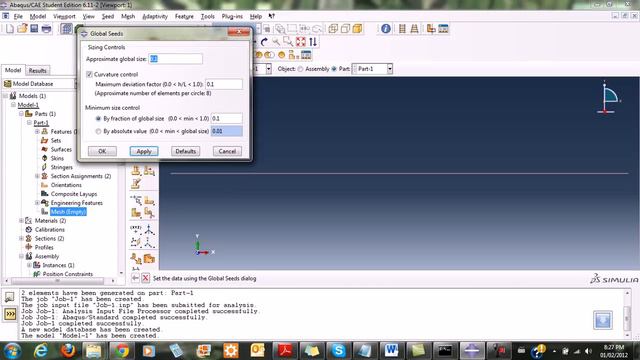Select By fraction of global size option
This screenshot has width=640, height=360.
point(98,118)
